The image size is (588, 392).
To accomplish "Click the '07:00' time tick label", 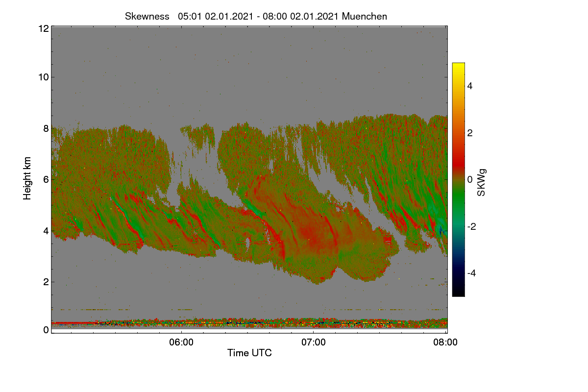I will (x=314, y=343).
